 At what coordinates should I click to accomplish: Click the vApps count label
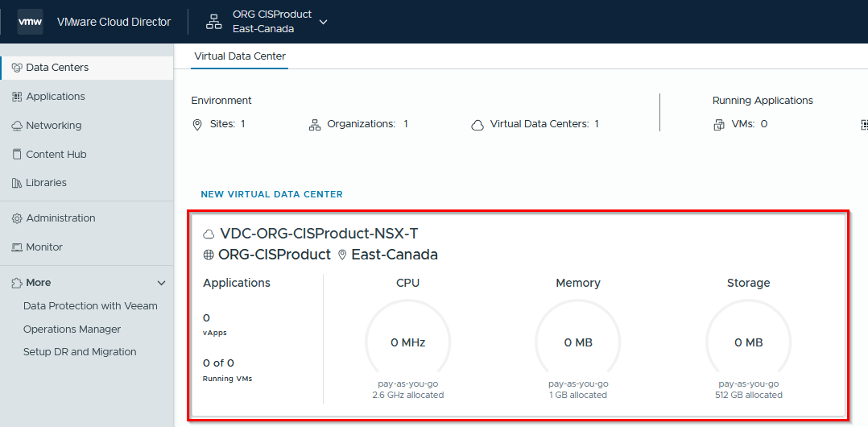[x=215, y=334]
